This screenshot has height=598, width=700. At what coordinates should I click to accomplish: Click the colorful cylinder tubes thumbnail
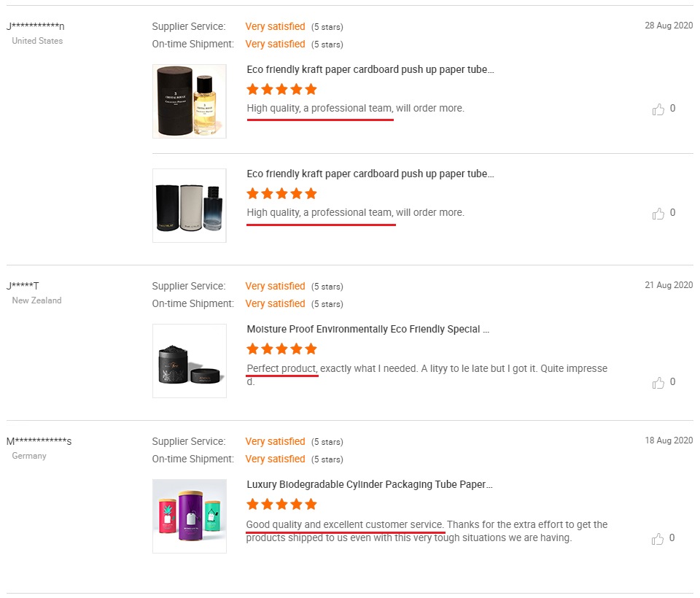click(x=189, y=516)
